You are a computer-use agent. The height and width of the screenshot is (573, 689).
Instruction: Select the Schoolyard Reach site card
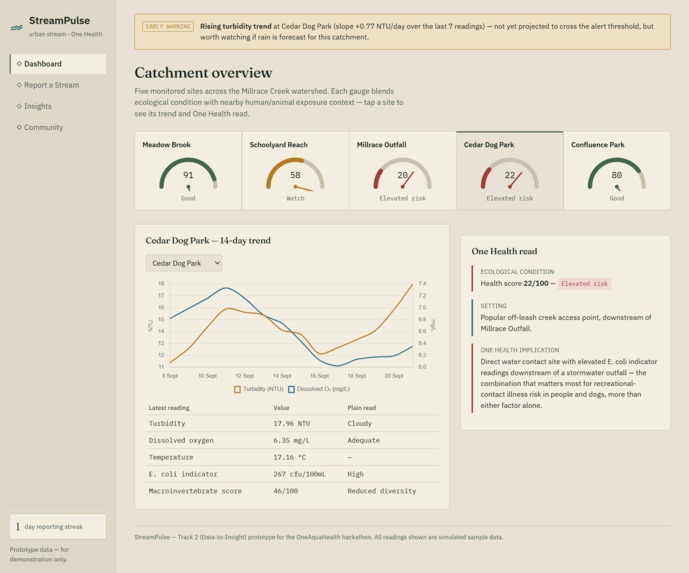tap(295, 170)
